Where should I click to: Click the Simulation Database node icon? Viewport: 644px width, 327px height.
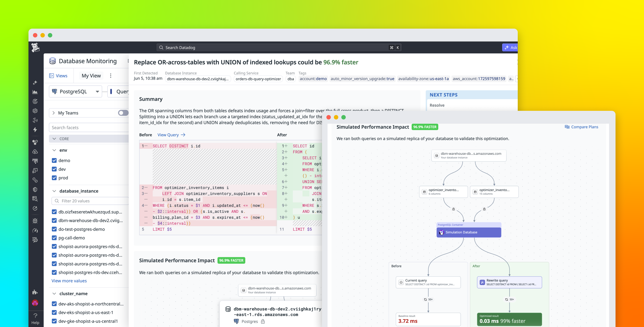click(441, 232)
